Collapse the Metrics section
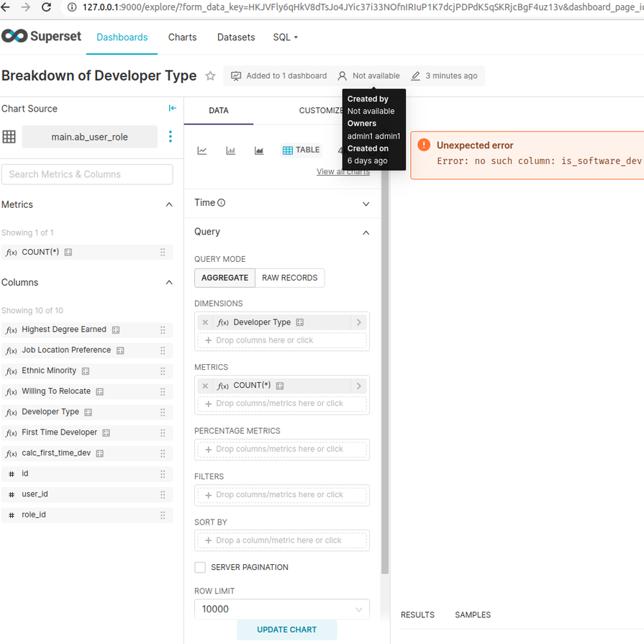 (x=169, y=204)
